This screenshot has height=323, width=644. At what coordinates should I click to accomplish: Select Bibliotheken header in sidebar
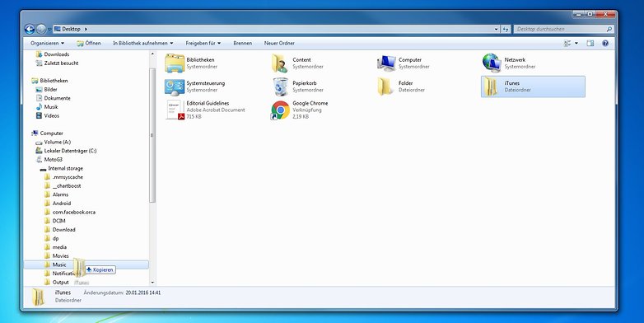(49, 81)
